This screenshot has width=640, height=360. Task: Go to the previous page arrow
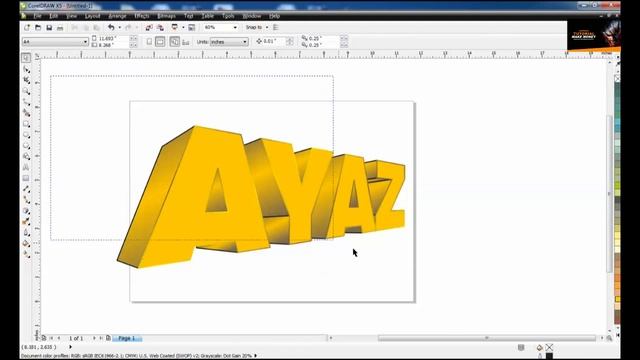click(x=59, y=338)
